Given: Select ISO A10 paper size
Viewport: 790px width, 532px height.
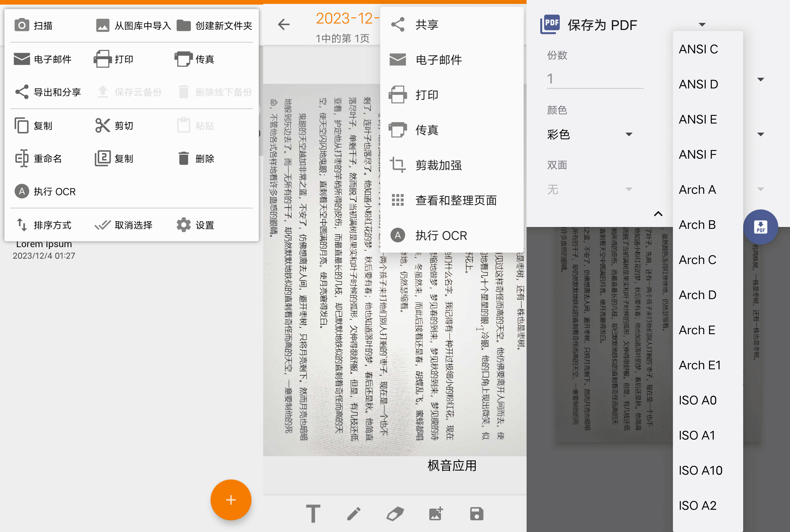Looking at the screenshot, I should pos(708,471).
